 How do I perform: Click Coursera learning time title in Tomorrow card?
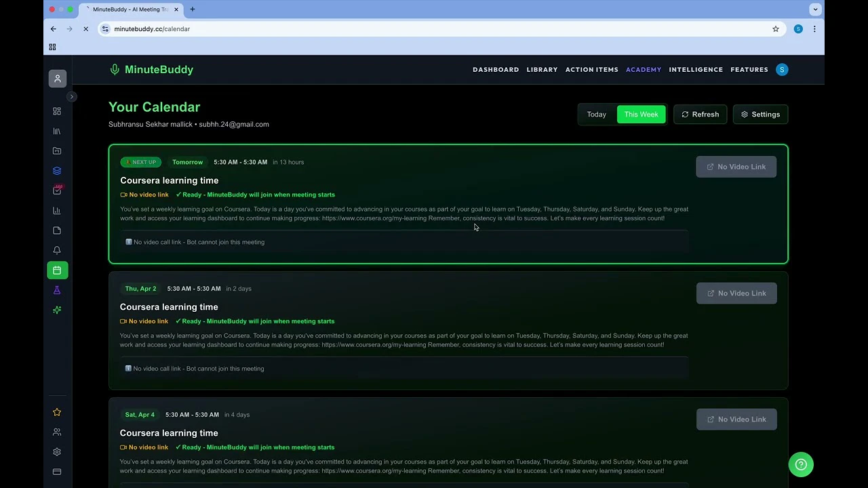170,180
